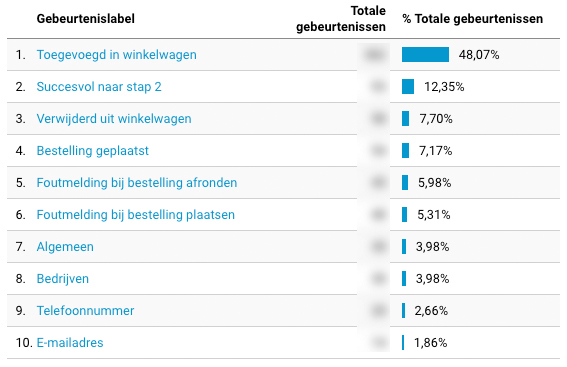Select the 'Telefoonnummer' event label
This screenshot has width=567, height=367.
tap(85, 311)
